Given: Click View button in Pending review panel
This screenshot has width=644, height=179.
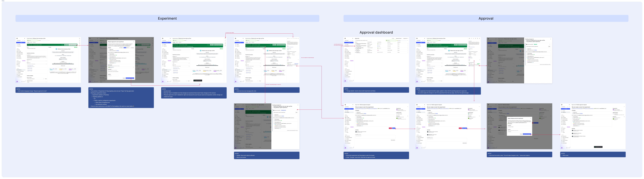Looking at the screenshot, I should (x=297, y=112).
